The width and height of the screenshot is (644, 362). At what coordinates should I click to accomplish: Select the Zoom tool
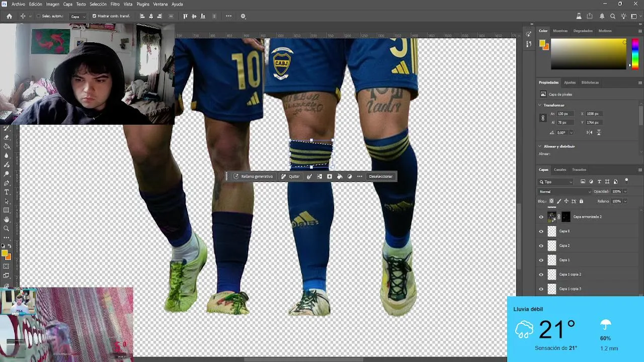point(7,228)
